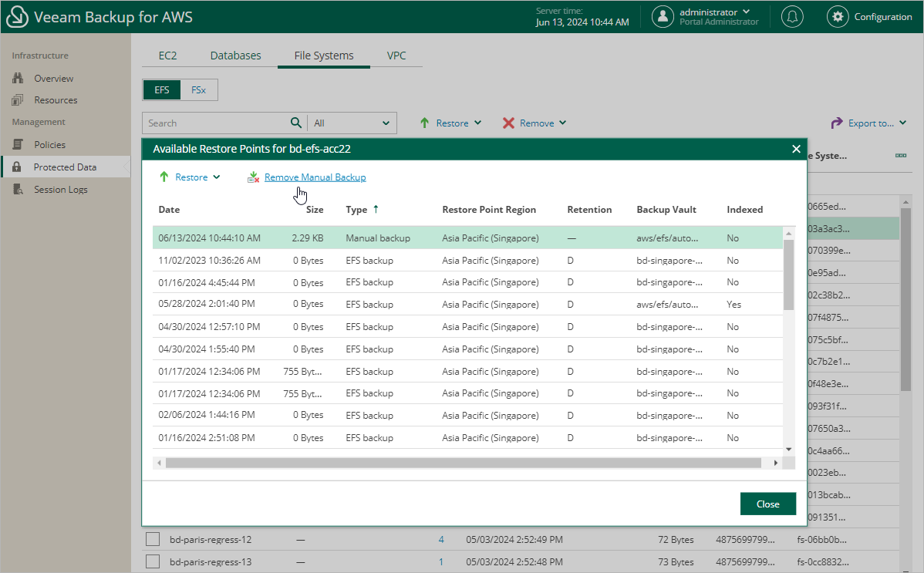Expand the Remove dropdown menu
924x573 pixels.
pyautogui.click(x=563, y=123)
